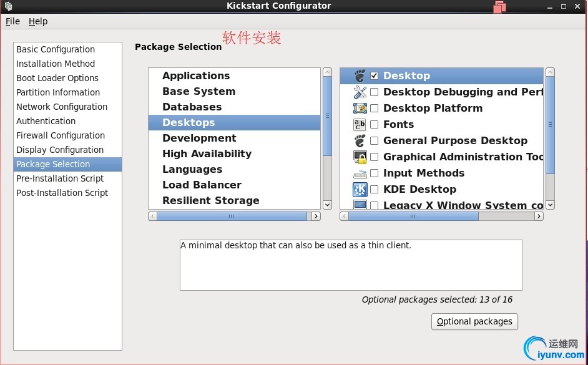Check the Graphical Administration Tools checkbox
The image size is (588, 365).
coord(374,157)
